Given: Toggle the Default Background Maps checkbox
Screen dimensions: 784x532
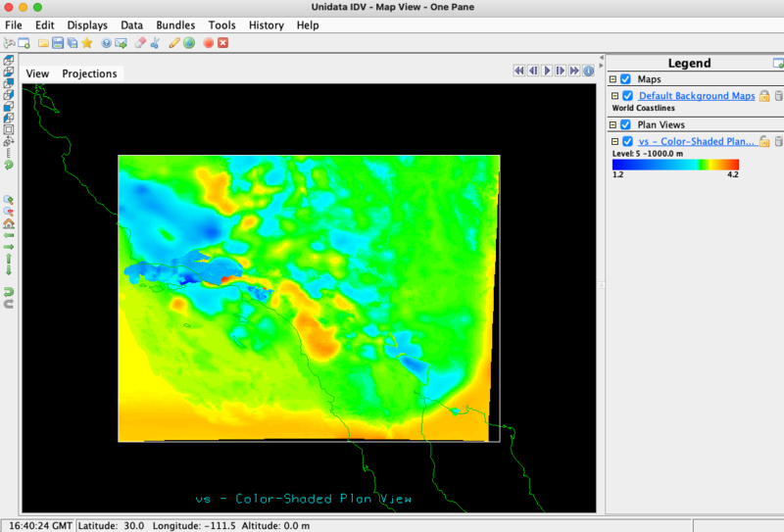Looking at the screenshot, I should pos(627,95).
